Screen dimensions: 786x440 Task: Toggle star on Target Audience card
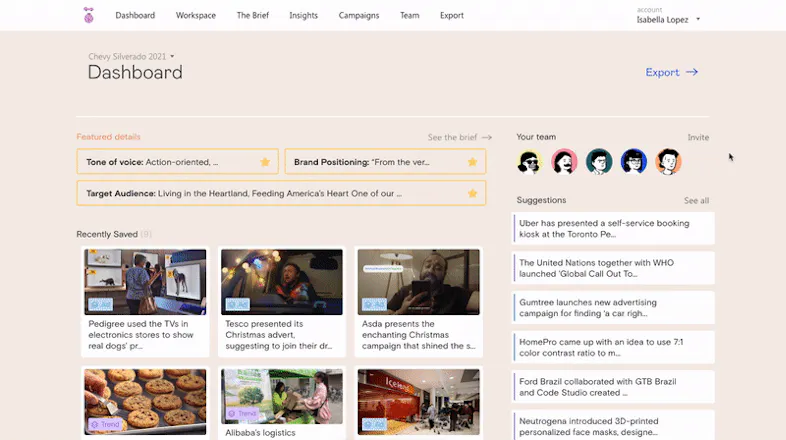tap(472, 193)
